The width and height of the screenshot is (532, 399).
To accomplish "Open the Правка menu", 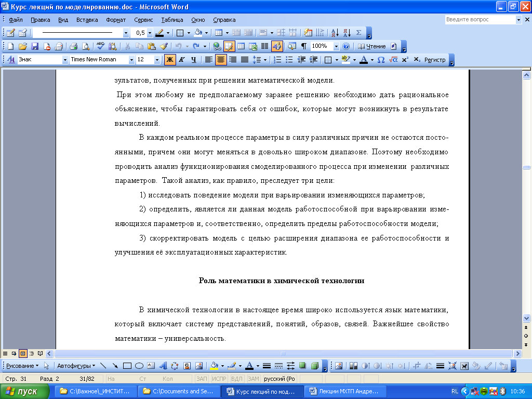I will (x=41, y=20).
